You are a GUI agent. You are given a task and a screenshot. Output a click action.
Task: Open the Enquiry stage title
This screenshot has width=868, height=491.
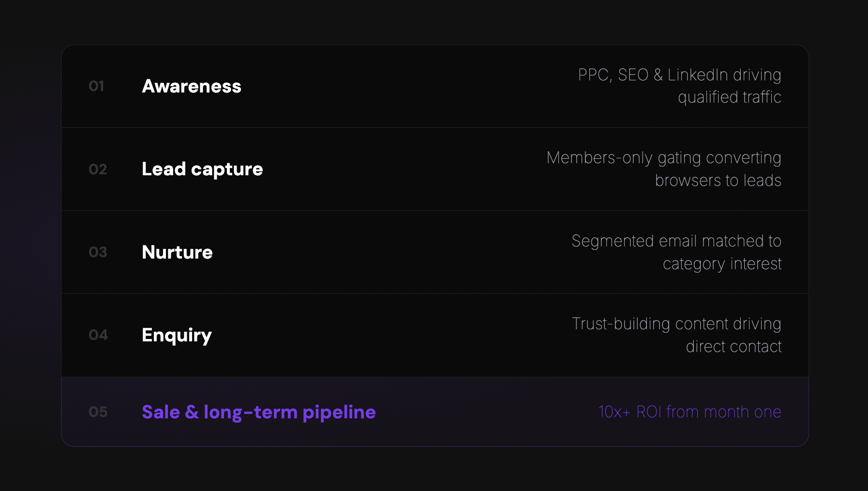tap(177, 335)
